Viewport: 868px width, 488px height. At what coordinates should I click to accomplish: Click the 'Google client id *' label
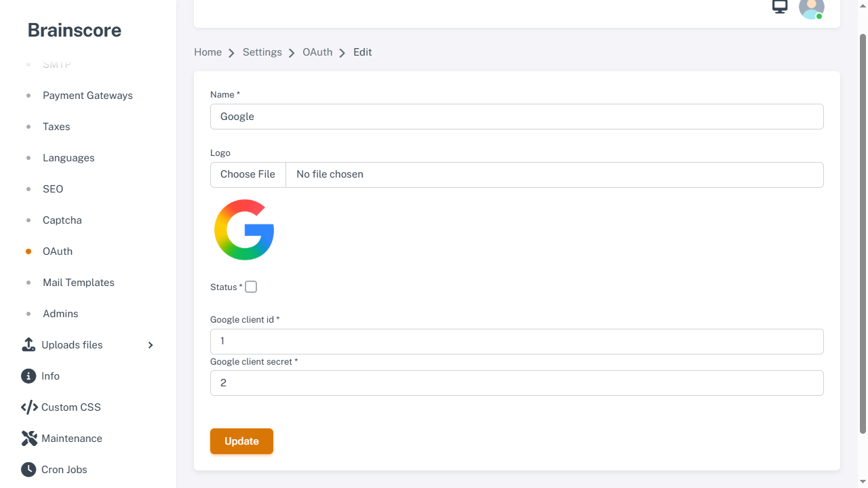(245, 319)
